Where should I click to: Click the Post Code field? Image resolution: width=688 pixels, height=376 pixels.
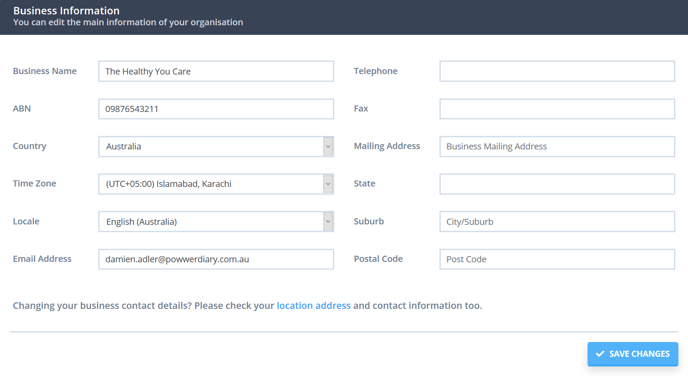pos(557,259)
